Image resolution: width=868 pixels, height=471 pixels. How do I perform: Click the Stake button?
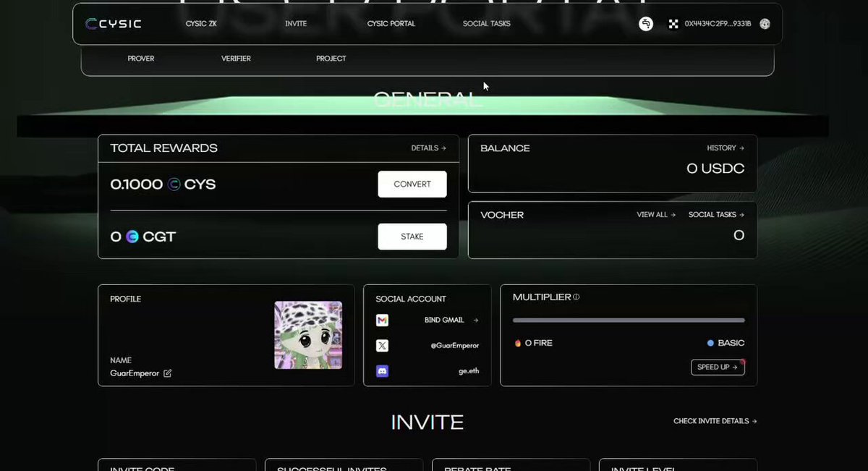412,237
